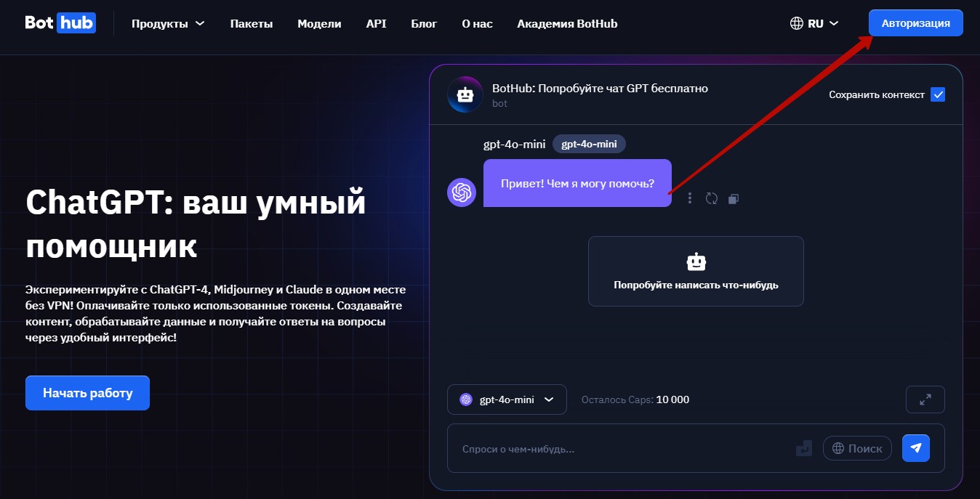
Task: Open the Академия BotHub link
Action: 567,23
